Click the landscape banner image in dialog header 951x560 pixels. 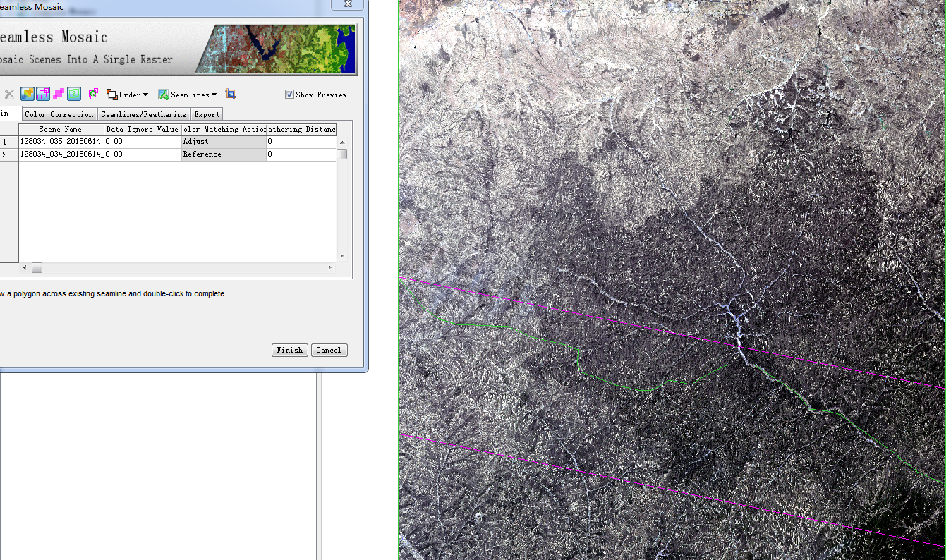pyautogui.click(x=275, y=49)
